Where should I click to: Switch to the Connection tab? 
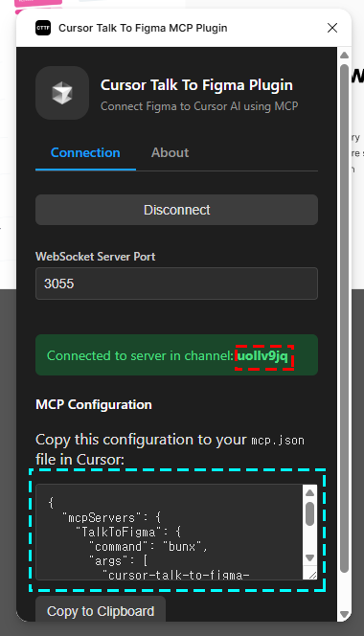tap(85, 153)
